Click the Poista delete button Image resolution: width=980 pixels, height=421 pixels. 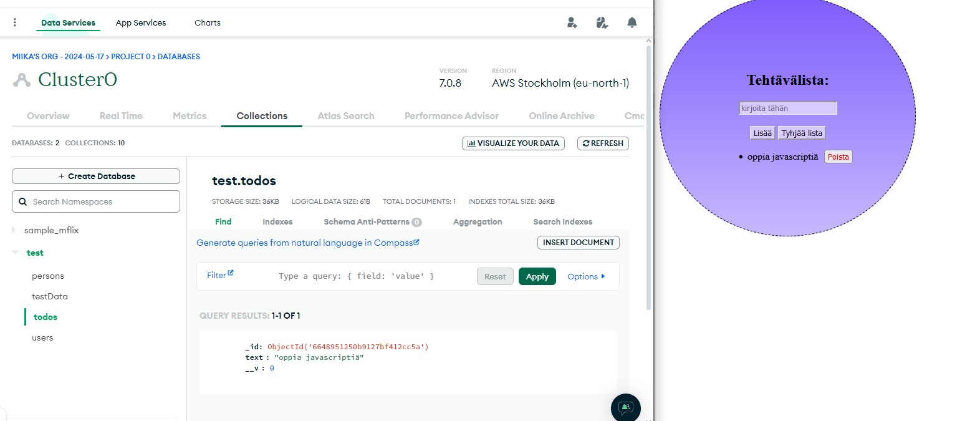838,157
